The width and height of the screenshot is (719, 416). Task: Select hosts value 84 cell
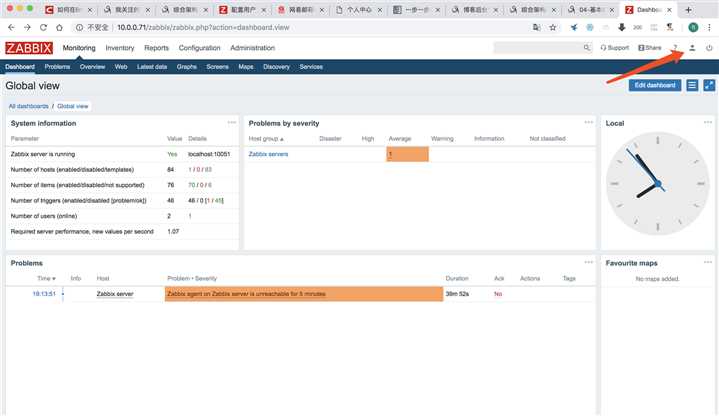pyautogui.click(x=171, y=170)
